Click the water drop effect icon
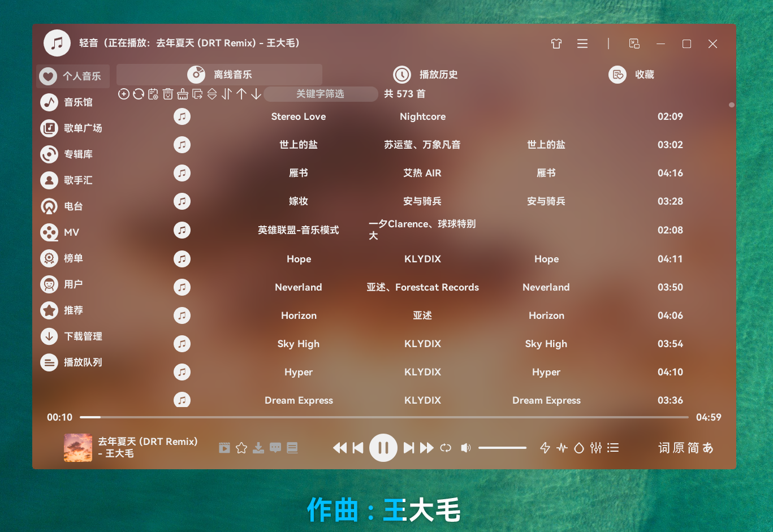Image resolution: width=773 pixels, height=532 pixels. 579,448
